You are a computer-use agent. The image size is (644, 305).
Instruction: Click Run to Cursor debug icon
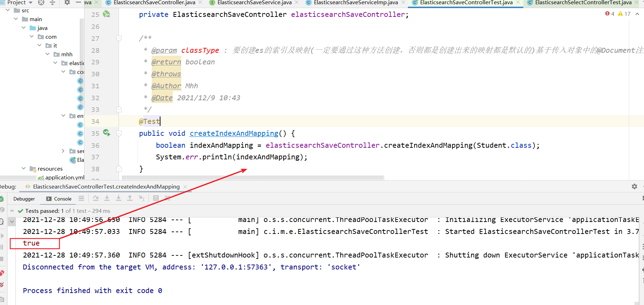pyautogui.click(x=141, y=198)
